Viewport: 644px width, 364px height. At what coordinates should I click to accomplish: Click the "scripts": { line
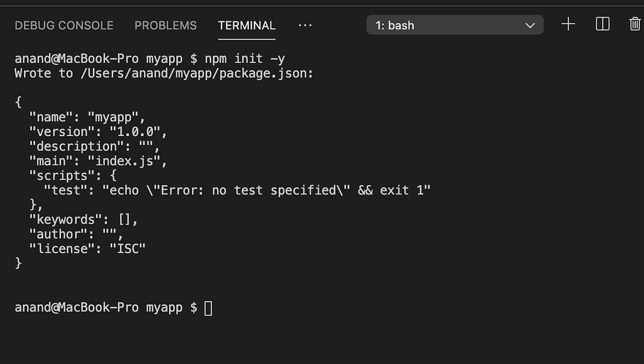pos(73,176)
